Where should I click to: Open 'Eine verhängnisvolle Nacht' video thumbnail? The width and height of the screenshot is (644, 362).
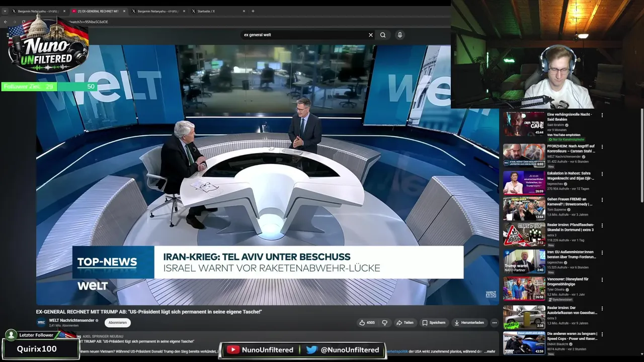pyautogui.click(x=524, y=124)
